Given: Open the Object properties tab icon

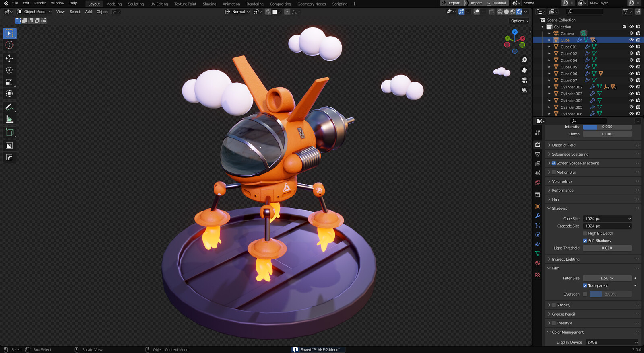Looking at the screenshot, I should pyautogui.click(x=538, y=207).
